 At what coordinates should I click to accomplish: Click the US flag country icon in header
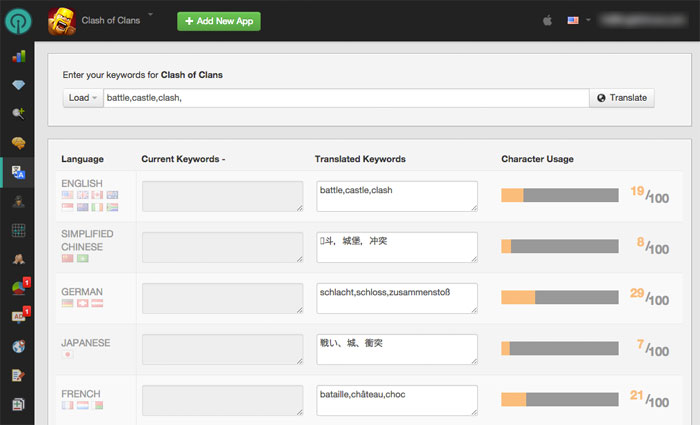click(x=573, y=20)
